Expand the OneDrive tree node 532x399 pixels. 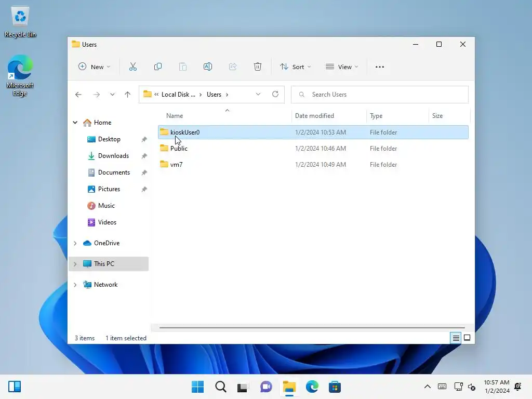click(x=75, y=243)
